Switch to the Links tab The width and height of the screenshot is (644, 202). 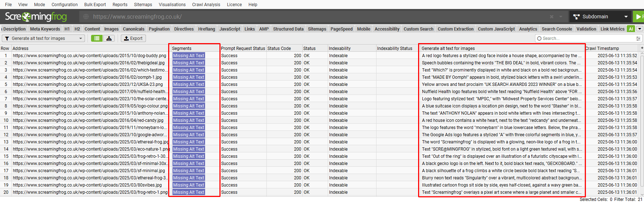[x=250, y=29]
